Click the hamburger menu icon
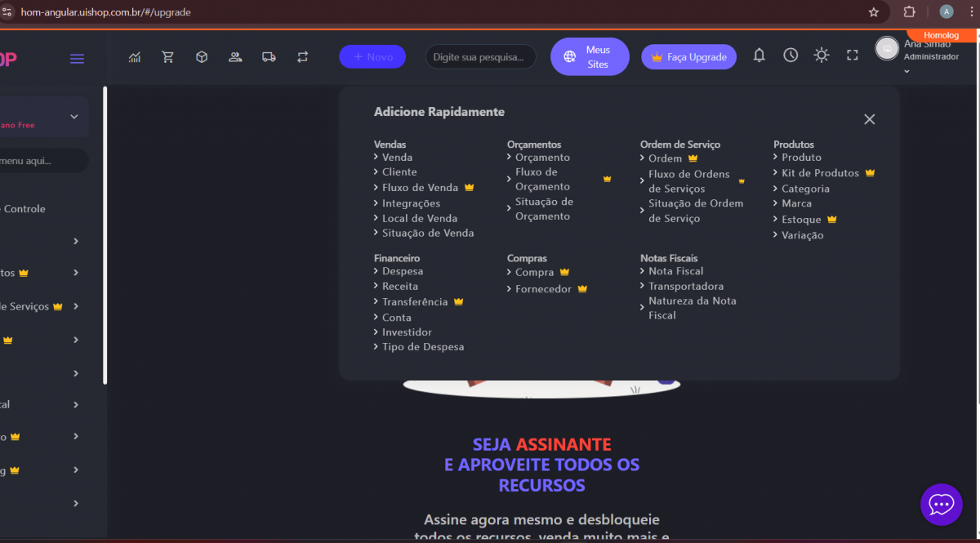Image resolution: width=980 pixels, height=543 pixels. 77,59
